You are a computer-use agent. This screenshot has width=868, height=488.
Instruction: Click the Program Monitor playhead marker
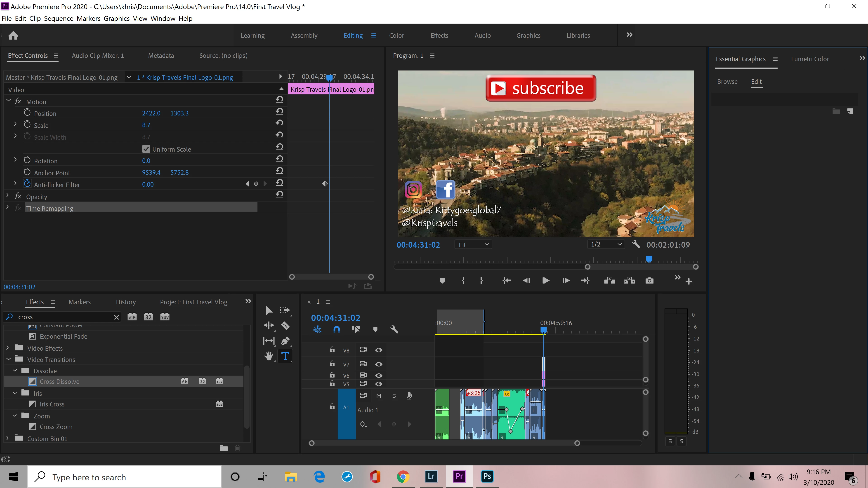click(x=649, y=259)
